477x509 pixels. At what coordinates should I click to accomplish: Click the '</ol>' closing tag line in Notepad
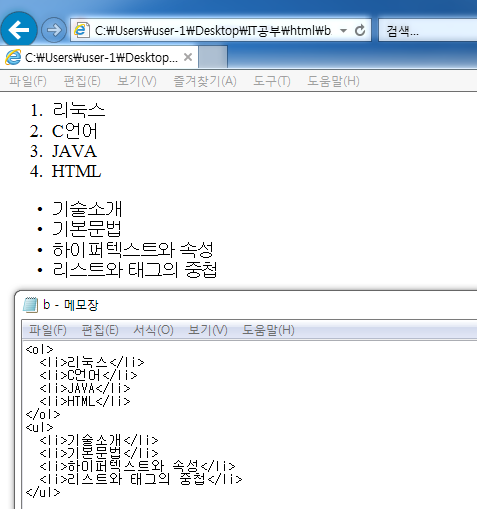[x=43, y=415]
